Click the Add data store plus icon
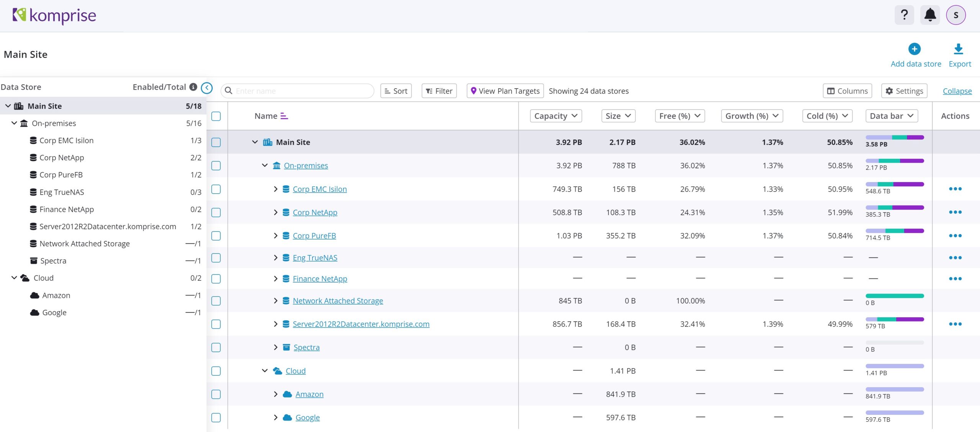Image resolution: width=980 pixels, height=432 pixels. (915, 49)
